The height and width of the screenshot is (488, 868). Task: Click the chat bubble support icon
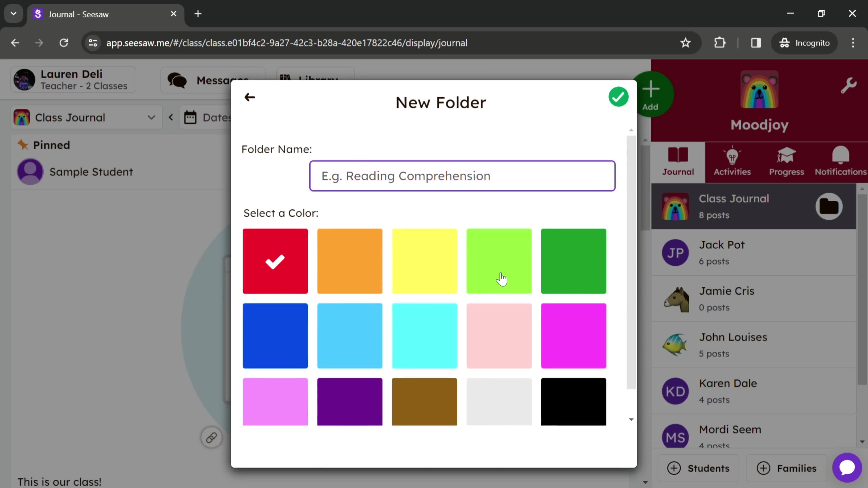847,468
